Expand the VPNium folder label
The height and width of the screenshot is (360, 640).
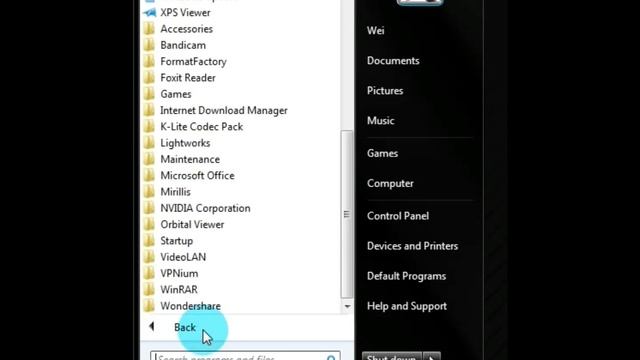coord(179,273)
